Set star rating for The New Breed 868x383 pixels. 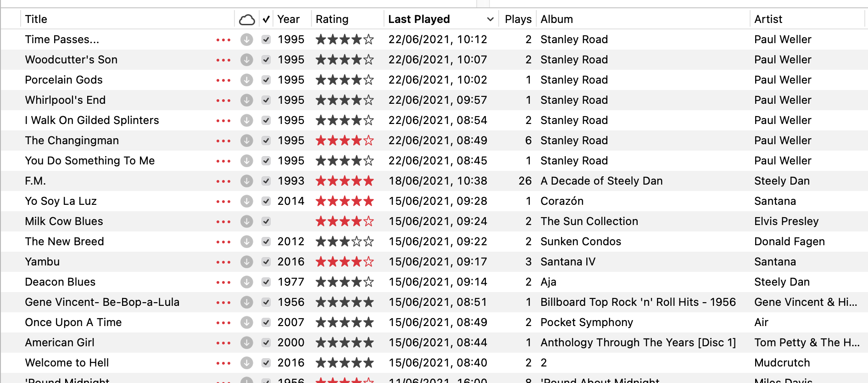(x=345, y=242)
